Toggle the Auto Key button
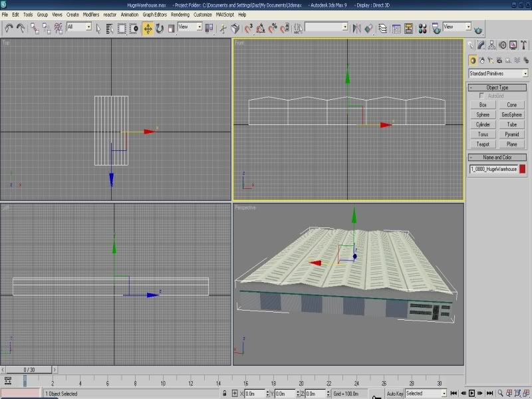The image size is (532, 399). point(394,393)
